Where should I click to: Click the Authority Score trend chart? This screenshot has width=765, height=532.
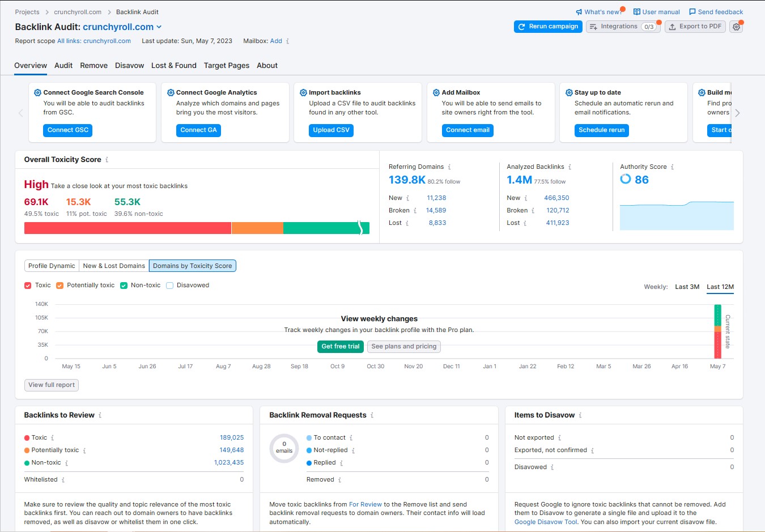click(677, 216)
